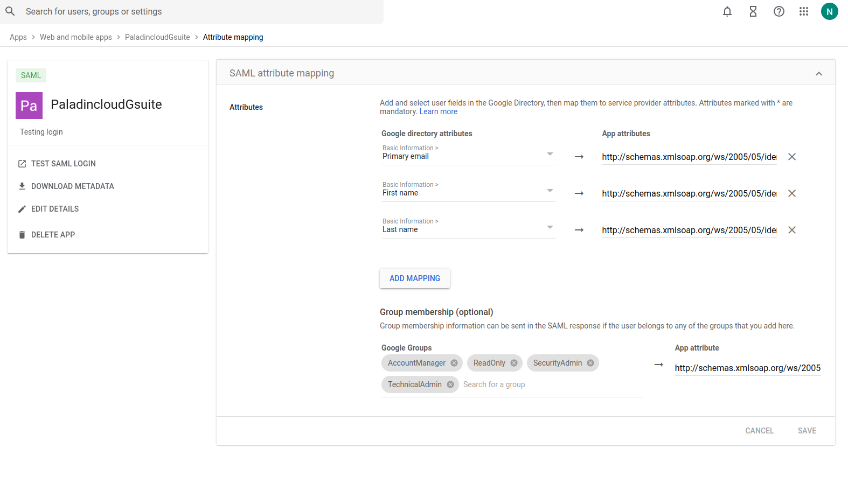848x504 pixels.
Task: Click the App attributes column header
Action: pyautogui.click(x=626, y=134)
